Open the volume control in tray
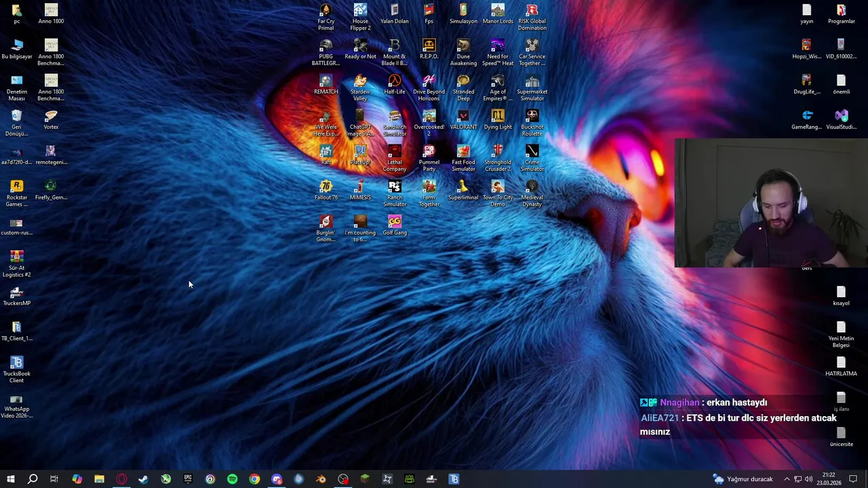The image size is (868, 488). pyautogui.click(x=808, y=479)
